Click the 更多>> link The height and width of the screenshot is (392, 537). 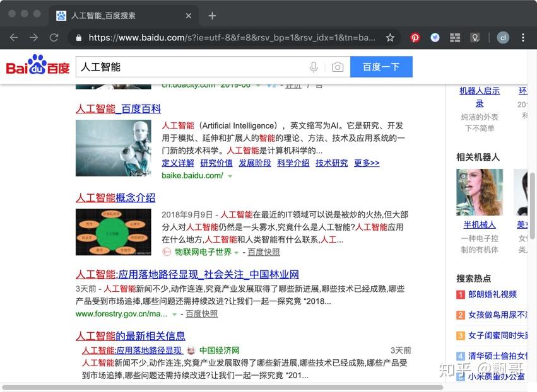(x=367, y=163)
